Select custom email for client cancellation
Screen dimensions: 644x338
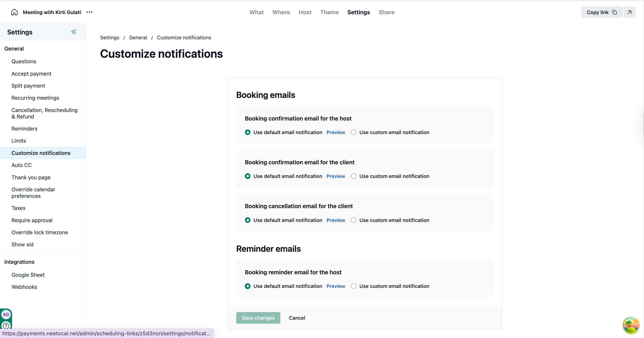(x=354, y=220)
